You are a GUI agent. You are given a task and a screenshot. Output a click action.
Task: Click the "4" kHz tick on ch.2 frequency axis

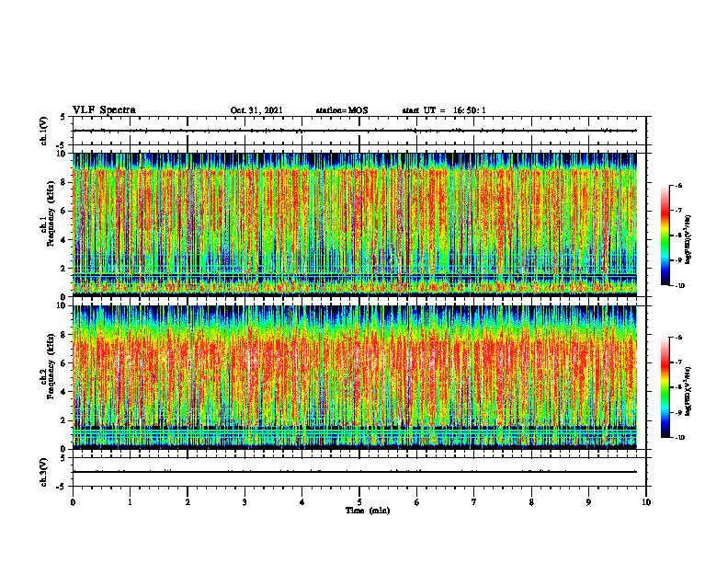tap(64, 392)
